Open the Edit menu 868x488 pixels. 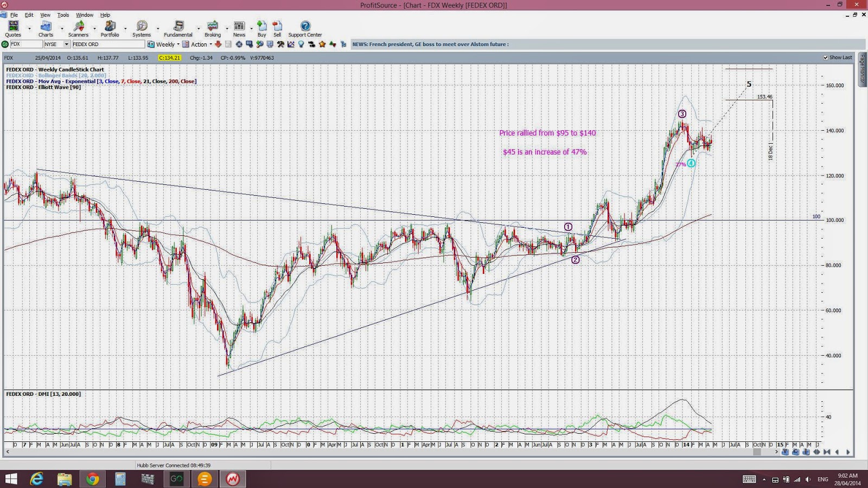(29, 15)
